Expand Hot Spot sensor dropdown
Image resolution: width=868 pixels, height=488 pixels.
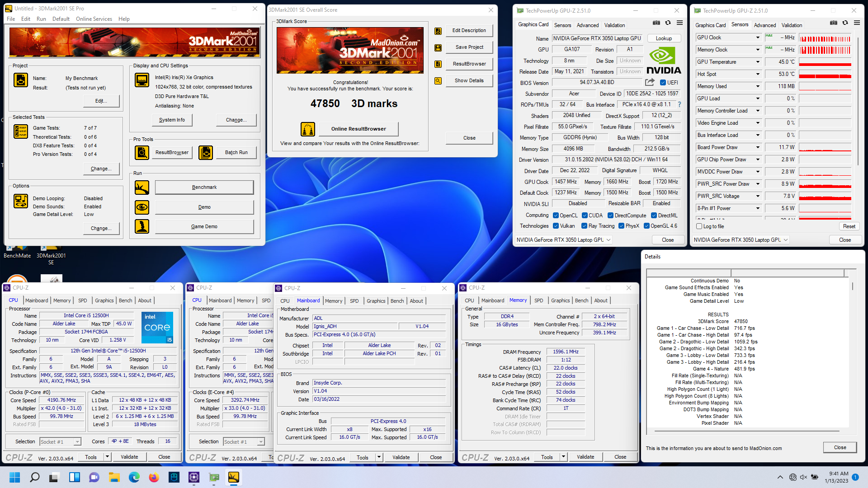(x=758, y=74)
